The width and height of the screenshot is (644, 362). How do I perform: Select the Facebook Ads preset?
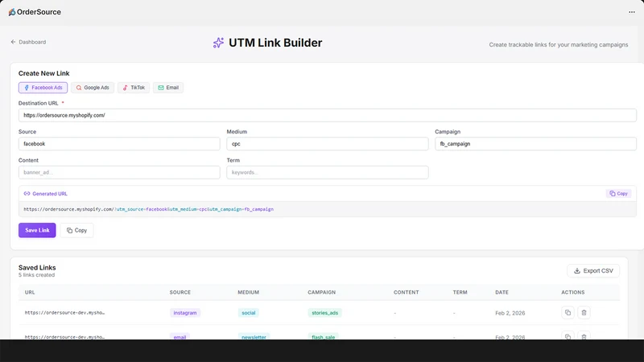pyautogui.click(x=43, y=88)
